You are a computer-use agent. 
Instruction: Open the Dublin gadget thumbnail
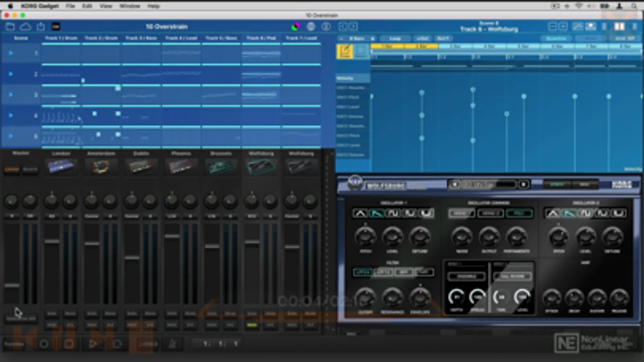(x=141, y=166)
